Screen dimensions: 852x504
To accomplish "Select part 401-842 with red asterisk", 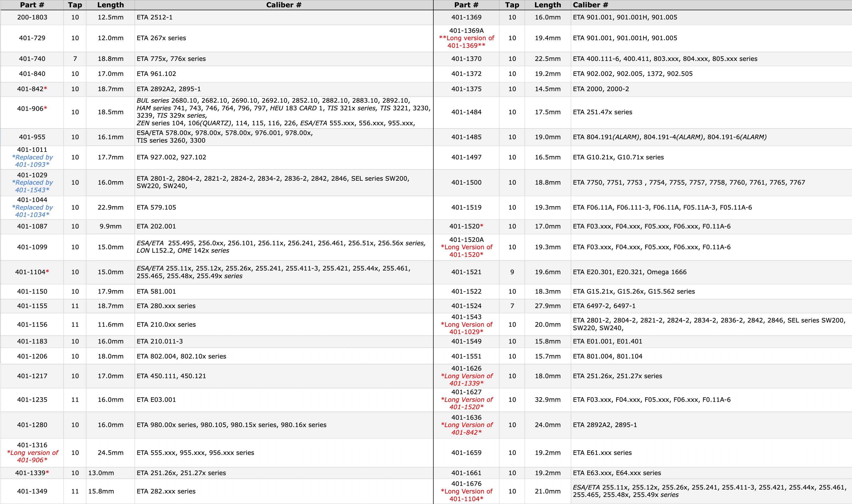I will coord(32,89).
